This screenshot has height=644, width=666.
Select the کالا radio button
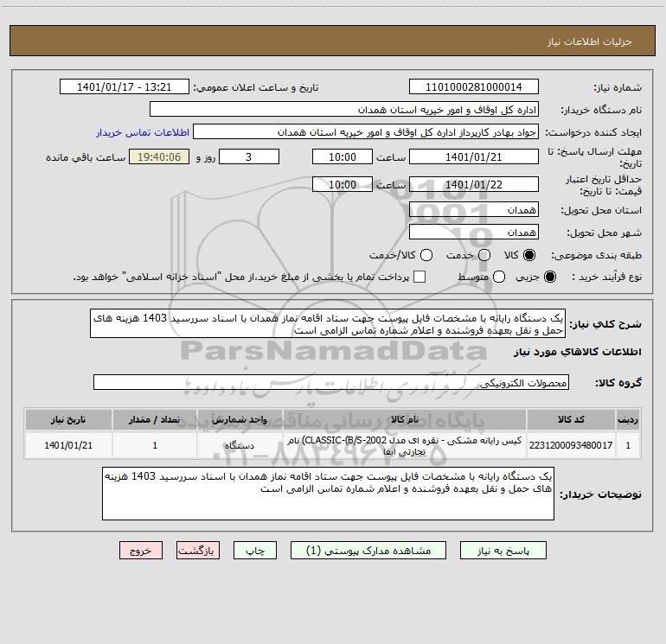529,255
